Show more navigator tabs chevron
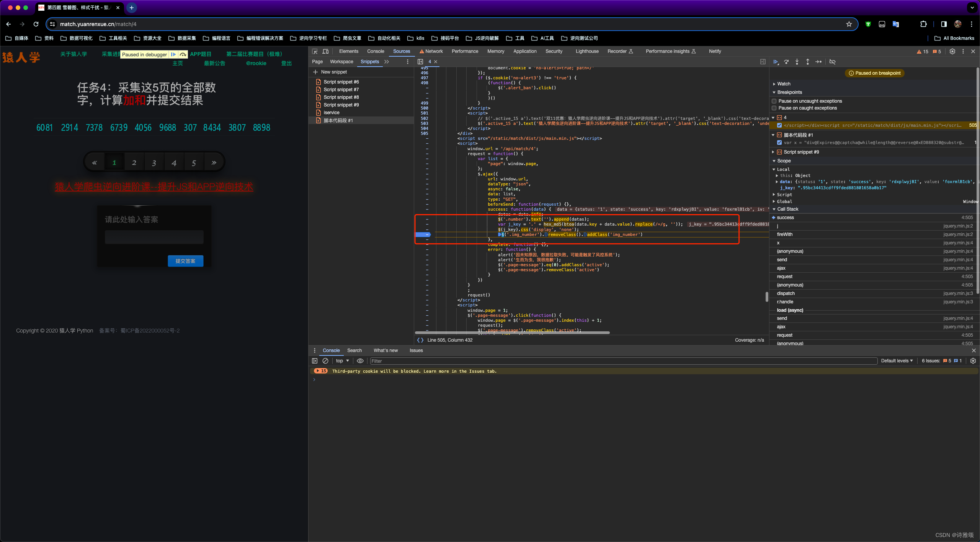The height and width of the screenshot is (542, 980). [387, 62]
